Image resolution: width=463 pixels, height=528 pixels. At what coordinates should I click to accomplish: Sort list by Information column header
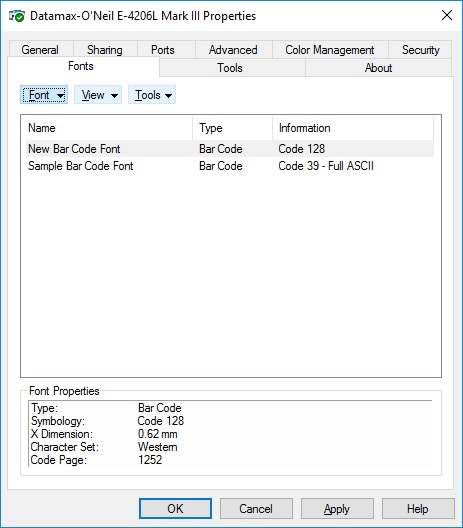pos(353,128)
